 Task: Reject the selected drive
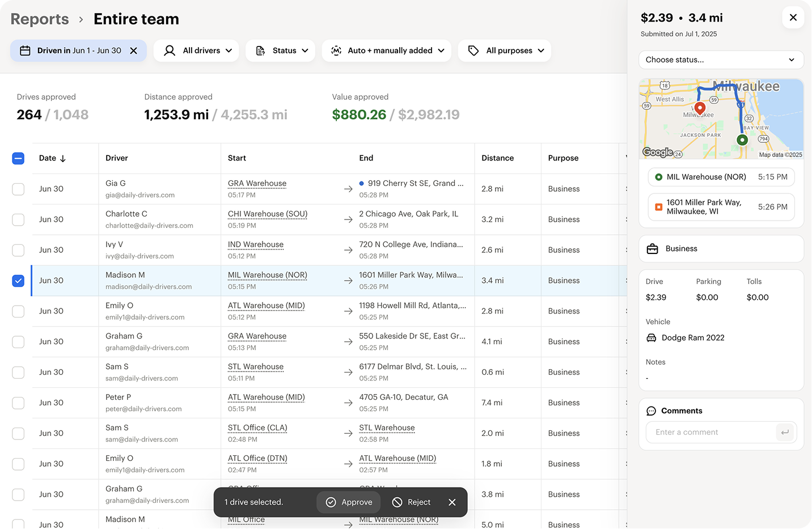click(412, 502)
